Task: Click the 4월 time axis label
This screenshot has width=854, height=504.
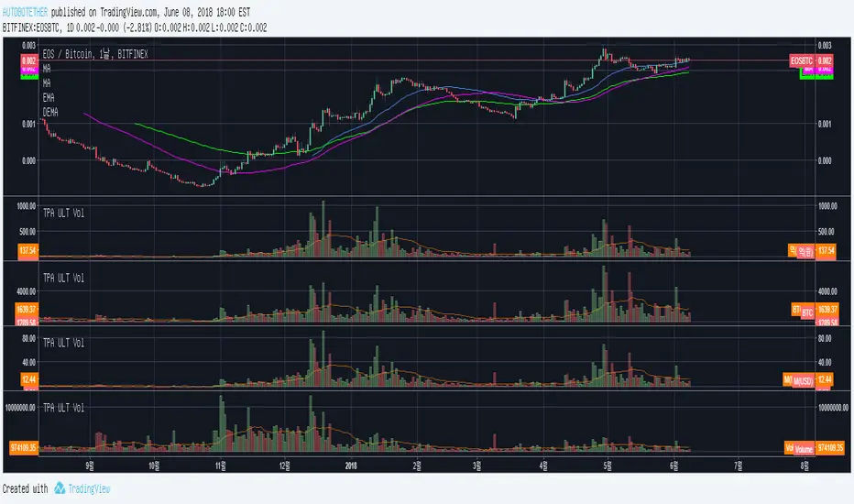Action: coord(543,466)
